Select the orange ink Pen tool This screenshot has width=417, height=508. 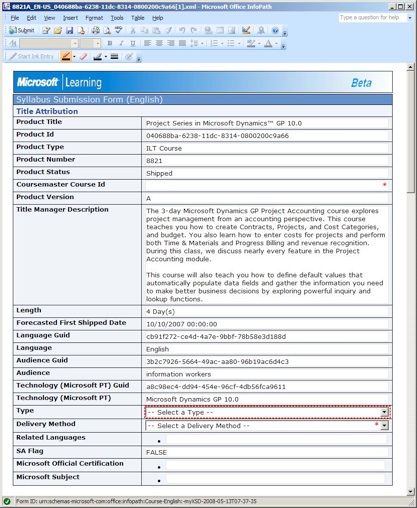coord(66,56)
